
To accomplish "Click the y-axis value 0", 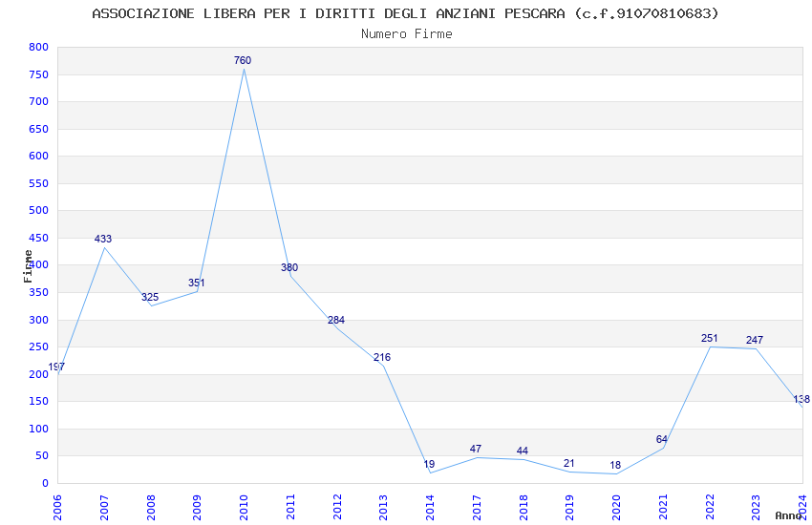I will (46, 483).
